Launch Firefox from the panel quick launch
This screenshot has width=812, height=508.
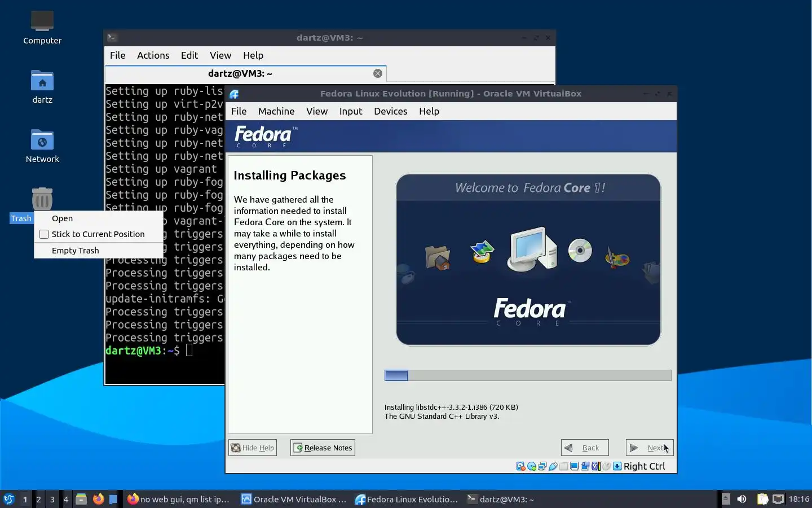98,499
